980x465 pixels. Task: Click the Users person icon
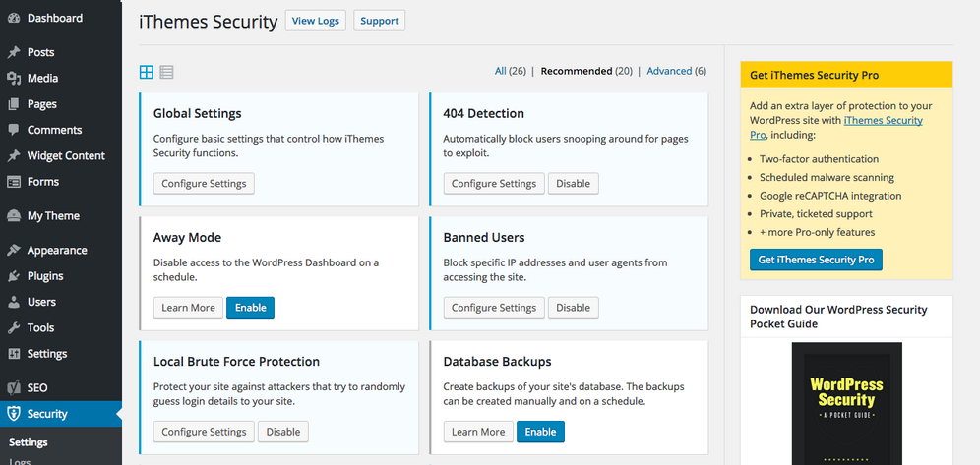click(x=14, y=302)
